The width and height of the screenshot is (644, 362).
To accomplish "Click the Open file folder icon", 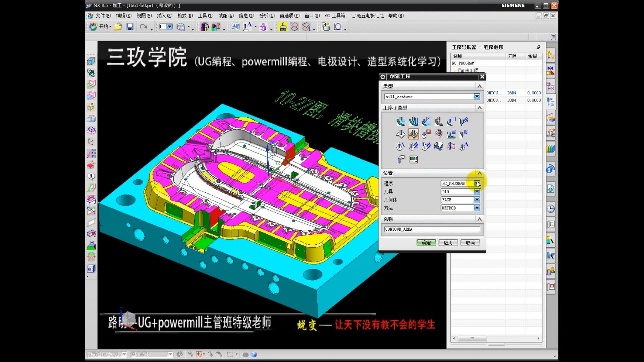I will 118,26.
